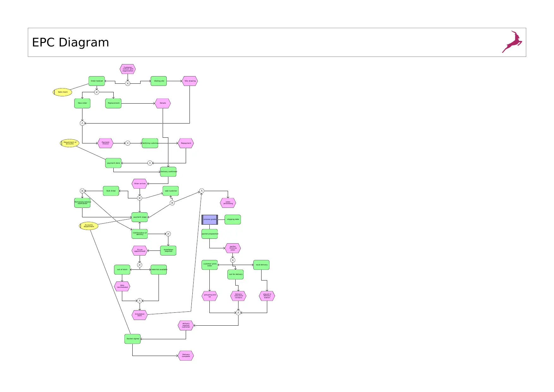Click the "payment stage" function box
The height and width of the screenshot is (392, 554).
click(140, 217)
